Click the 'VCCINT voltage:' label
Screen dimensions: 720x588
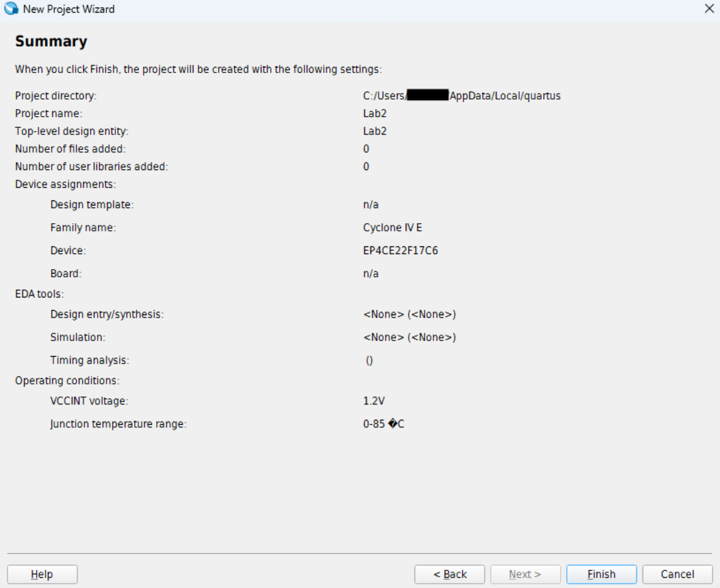coord(89,401)
